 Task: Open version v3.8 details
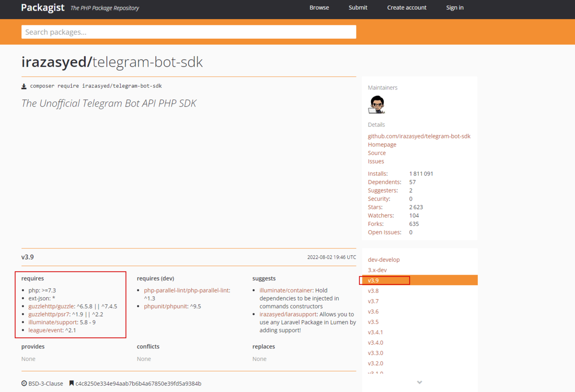[373, 291]
